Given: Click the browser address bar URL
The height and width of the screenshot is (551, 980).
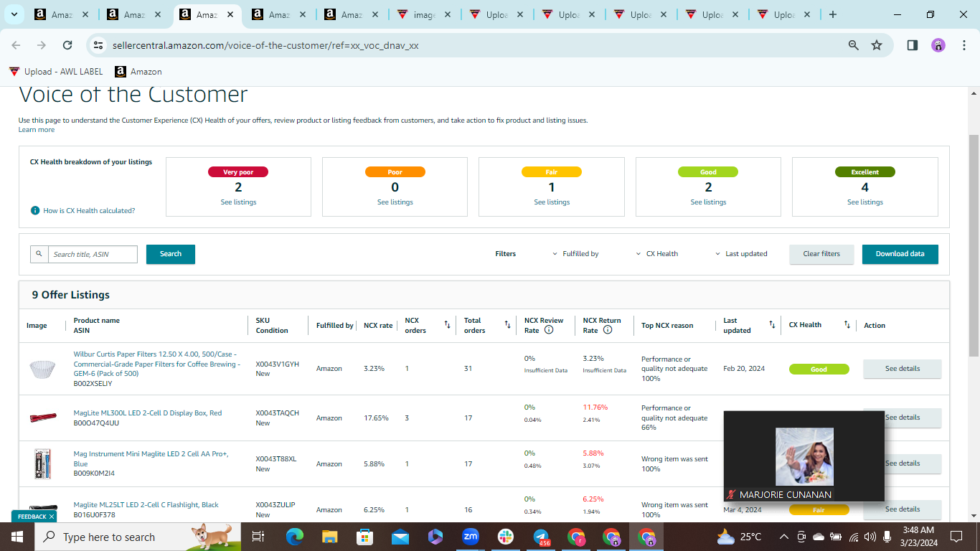Looking at the screenshot, I should pyautogui.click(x=265, y=45).
